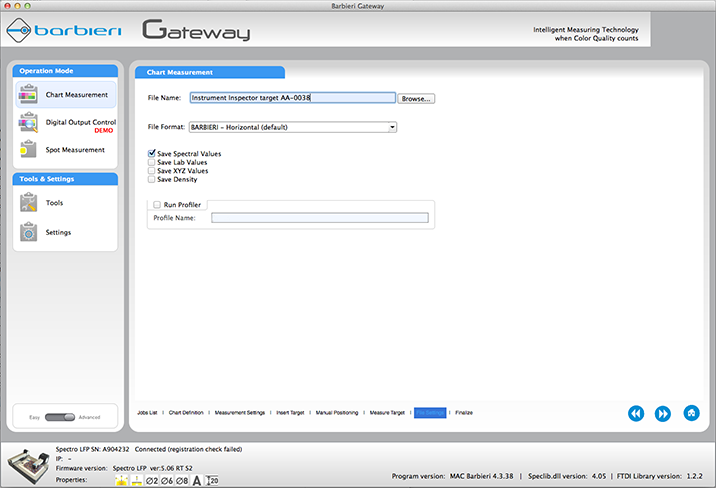Select Chart Measurement label in sidebar
This screenshot has height=488, width=716.
77,95
